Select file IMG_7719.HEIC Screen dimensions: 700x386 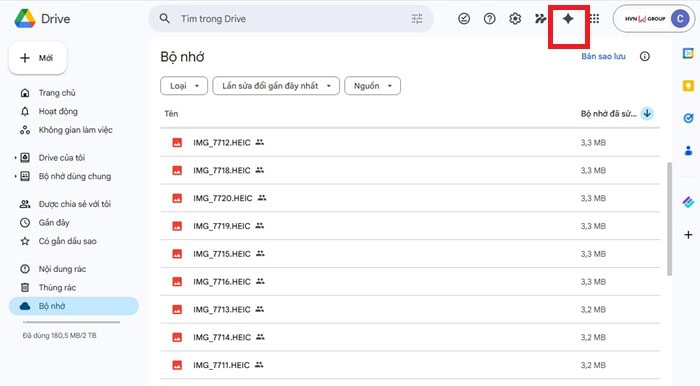click(410, 226)
